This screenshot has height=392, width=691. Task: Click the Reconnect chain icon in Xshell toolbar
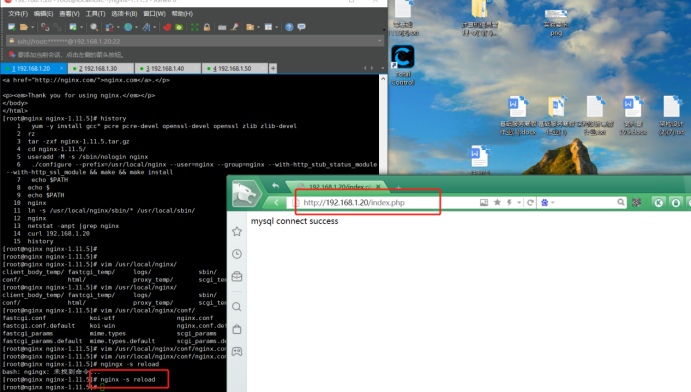pyautogui.click(x=57, y=27)
